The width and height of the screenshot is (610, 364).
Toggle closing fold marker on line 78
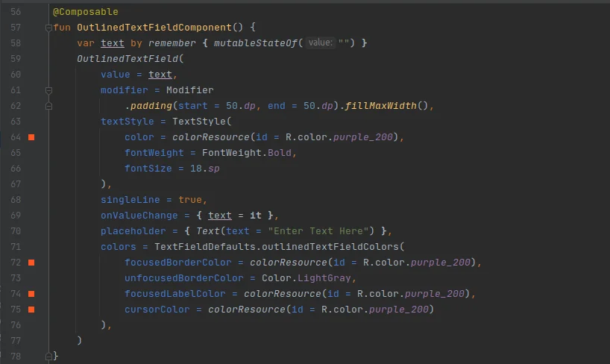[48, 357]
